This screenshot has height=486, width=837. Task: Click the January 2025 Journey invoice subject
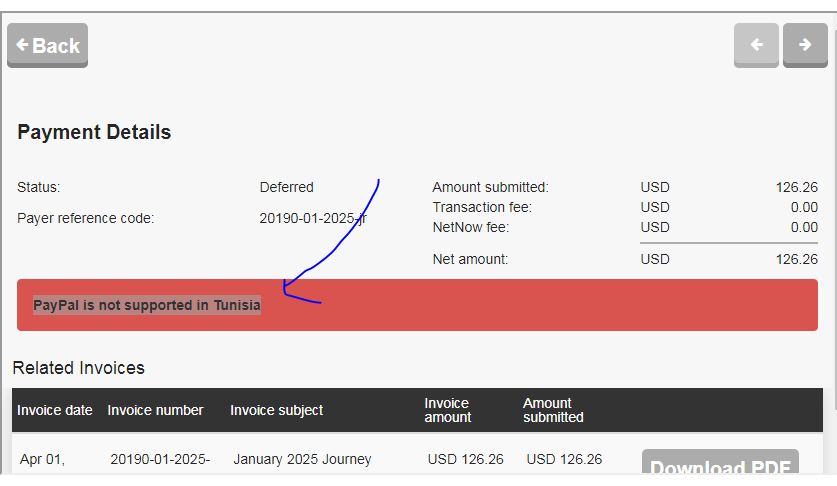tap(302, 459)
